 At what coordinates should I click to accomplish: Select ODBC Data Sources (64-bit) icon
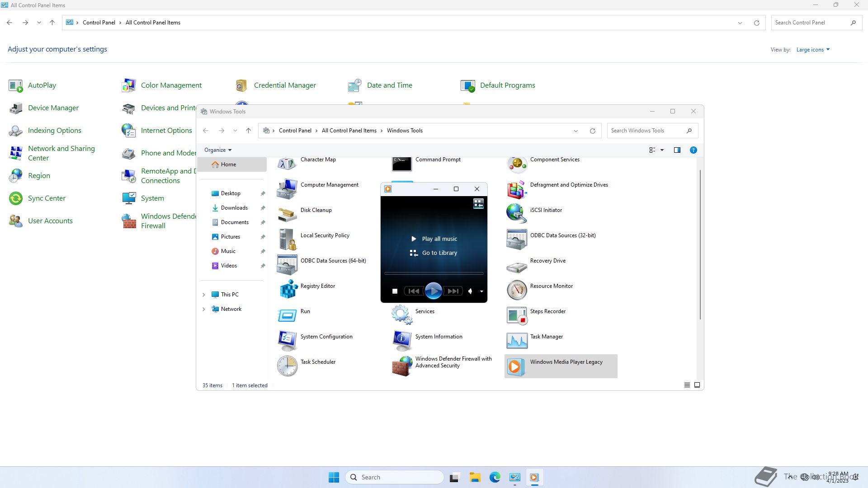point(287,265)
